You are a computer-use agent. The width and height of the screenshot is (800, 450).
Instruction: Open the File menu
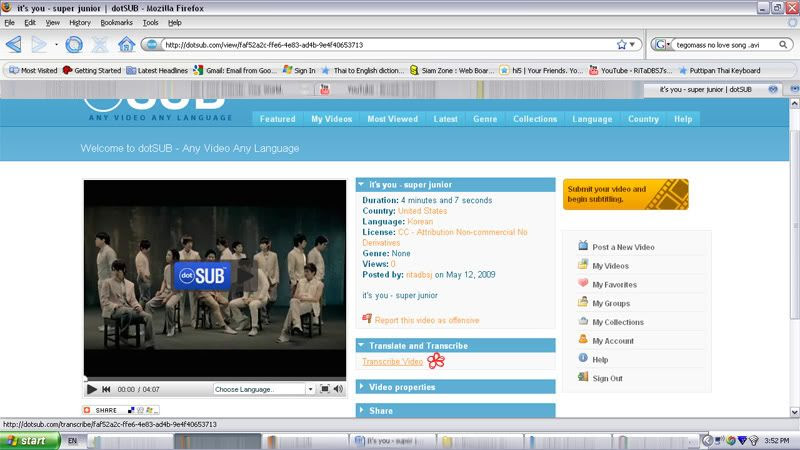coord(9,22)
